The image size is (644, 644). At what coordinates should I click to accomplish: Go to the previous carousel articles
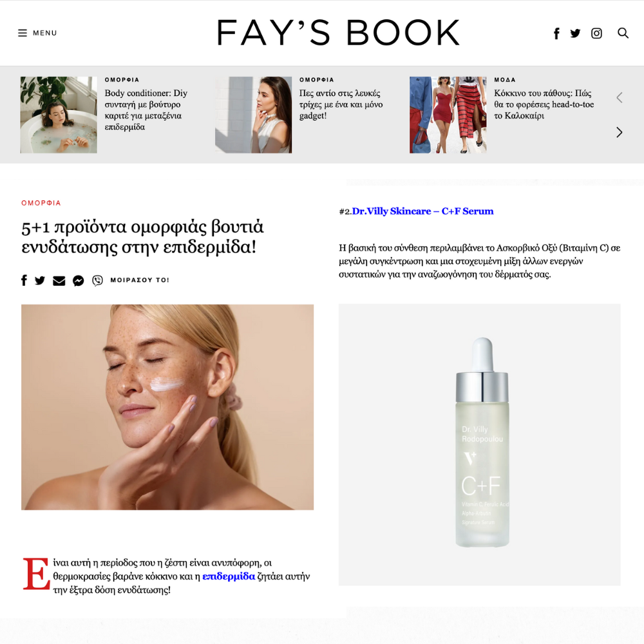coord(620,97)
